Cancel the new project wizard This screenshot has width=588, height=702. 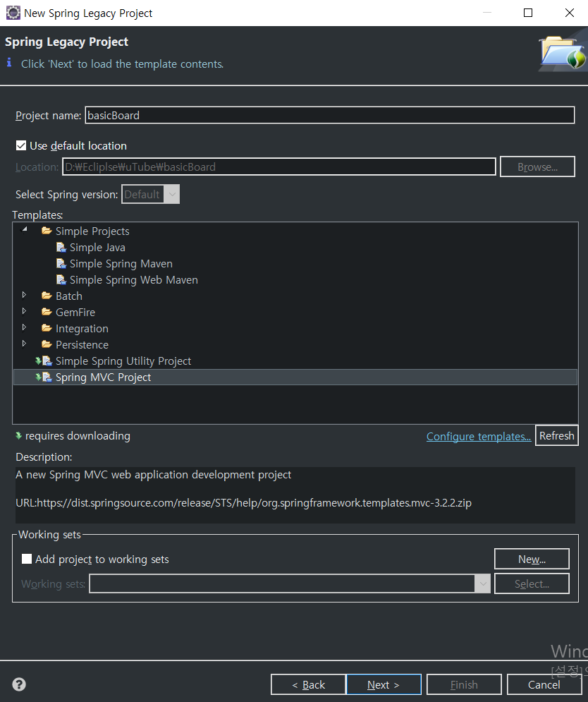(544, 684)
